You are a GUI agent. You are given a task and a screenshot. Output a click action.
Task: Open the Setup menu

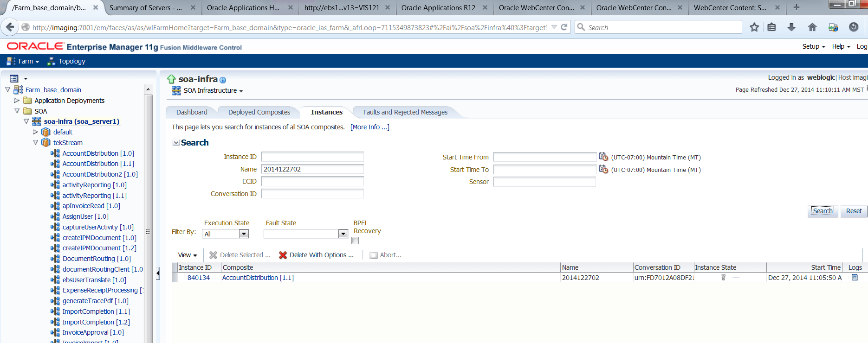click(814, 46)
